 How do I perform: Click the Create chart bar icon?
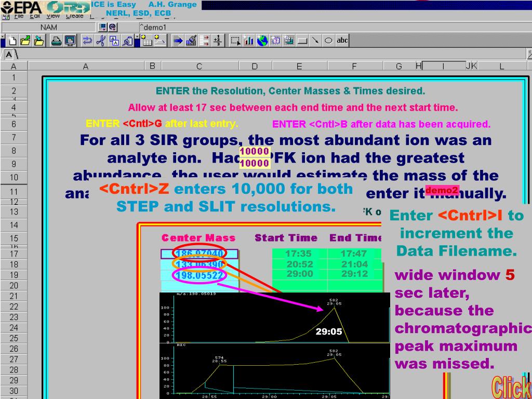click(x=248, y=41)
